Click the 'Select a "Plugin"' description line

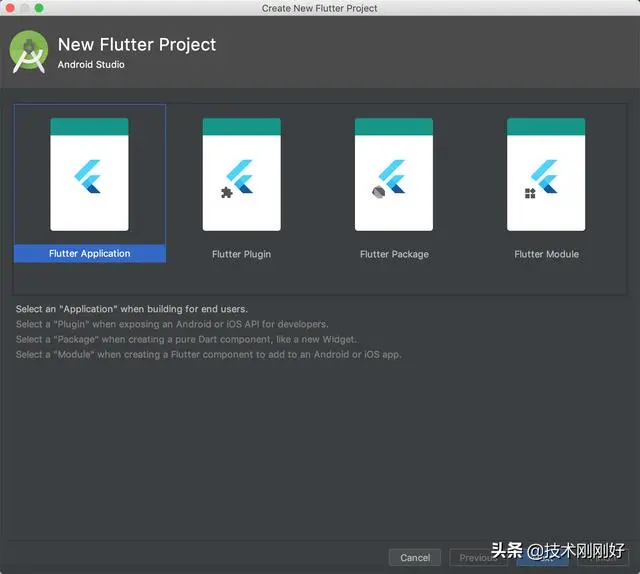(x=172, y=324)
